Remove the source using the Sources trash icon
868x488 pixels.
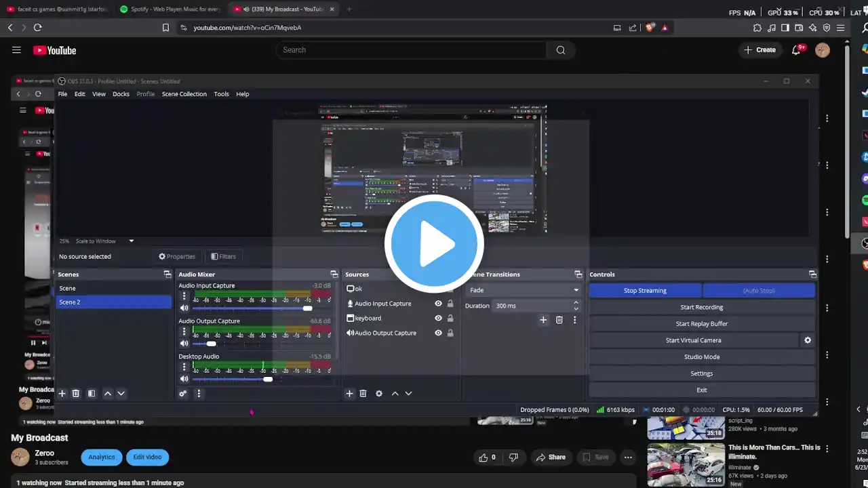pyautogui.click(x=363, y=393)
